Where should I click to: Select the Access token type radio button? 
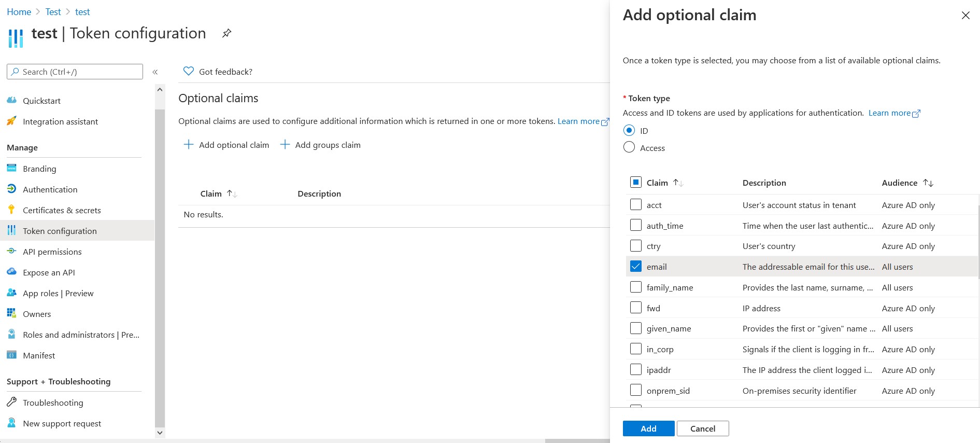(629, 147)
